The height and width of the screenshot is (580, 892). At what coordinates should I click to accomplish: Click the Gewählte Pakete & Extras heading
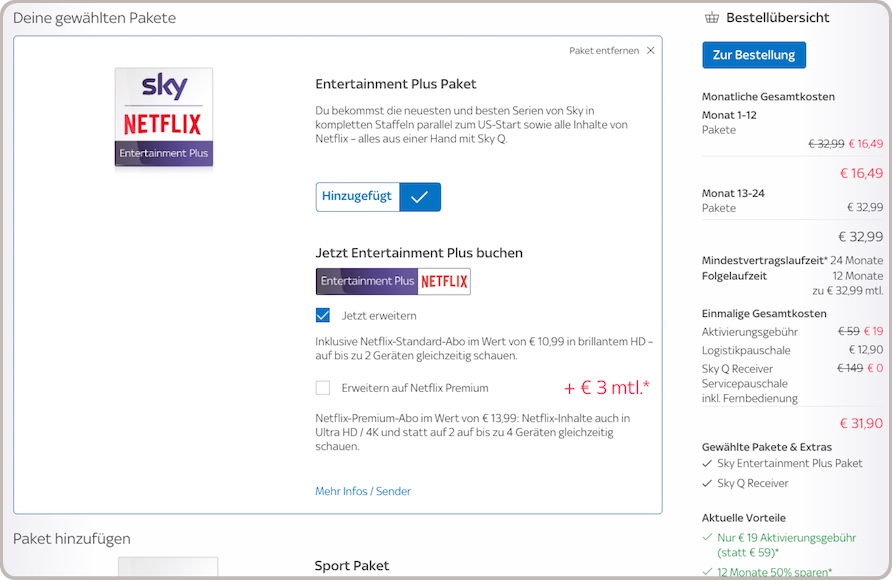tap(766, 447)
